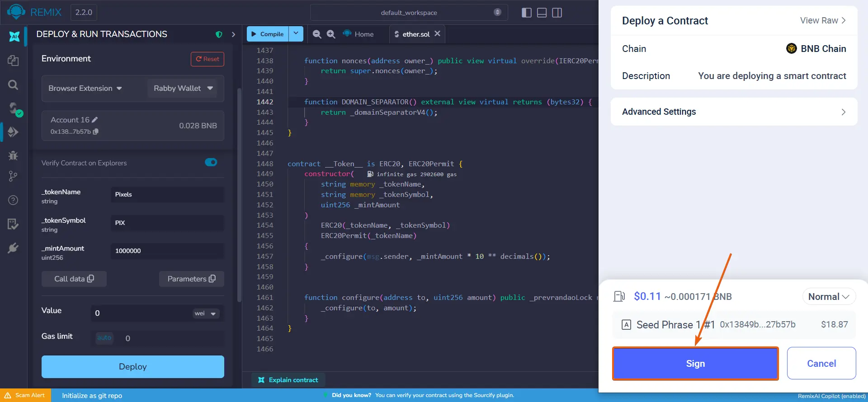This screenshot has height=402, width=868.
Task: Click Initialize as git repo
Action: pyautogui.click(x=92, y=396)
